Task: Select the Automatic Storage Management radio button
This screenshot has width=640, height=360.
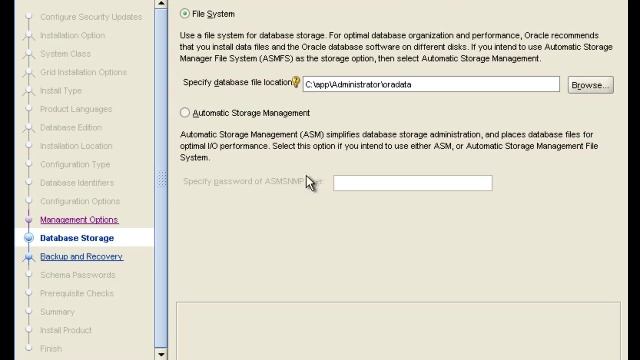Action: (185, 112)
